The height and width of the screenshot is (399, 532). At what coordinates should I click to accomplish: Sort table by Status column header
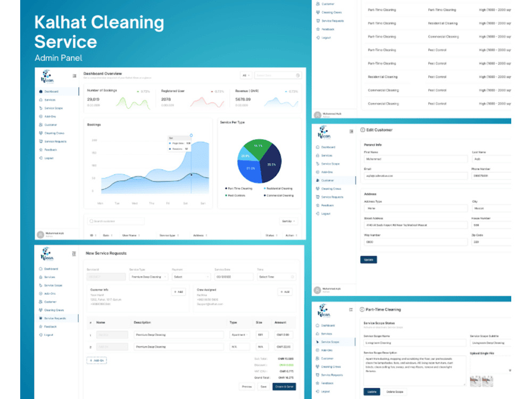point(271,235)
